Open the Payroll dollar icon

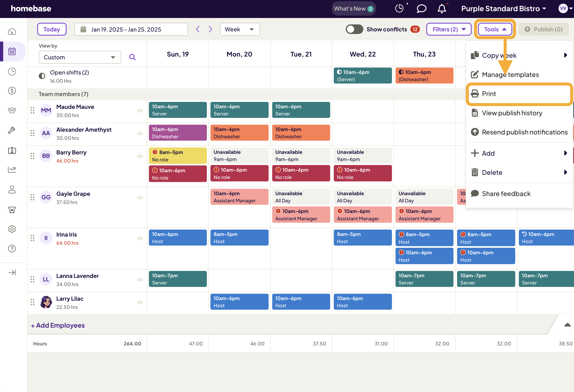(12, 91)
